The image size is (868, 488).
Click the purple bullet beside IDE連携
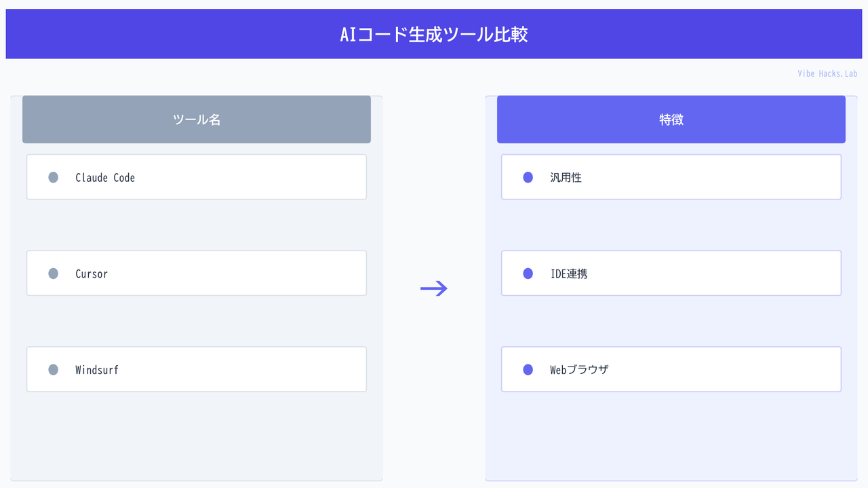point(528,274)
